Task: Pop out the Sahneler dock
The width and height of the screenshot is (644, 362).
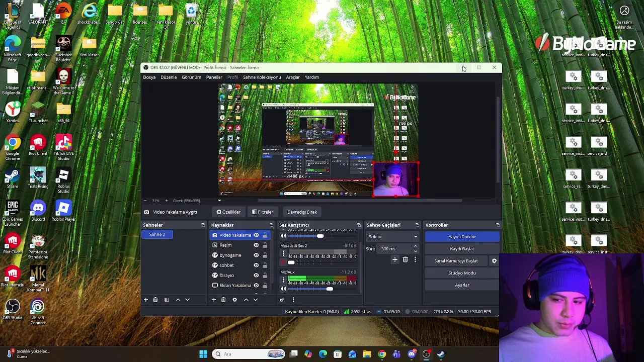Action: [x=203, y=225]
